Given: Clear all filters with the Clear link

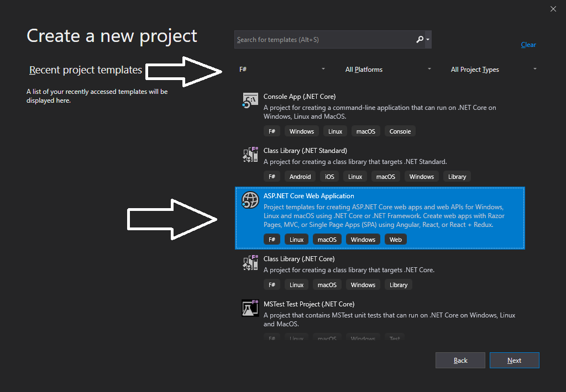Looking at the screenshot, I should pyautogui.click(x=528, y=45).
